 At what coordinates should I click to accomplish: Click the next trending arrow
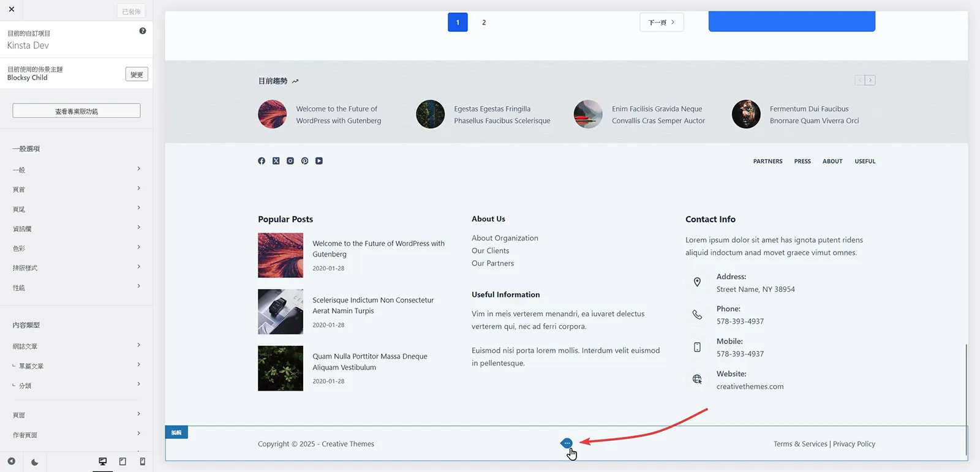[870, 80]
